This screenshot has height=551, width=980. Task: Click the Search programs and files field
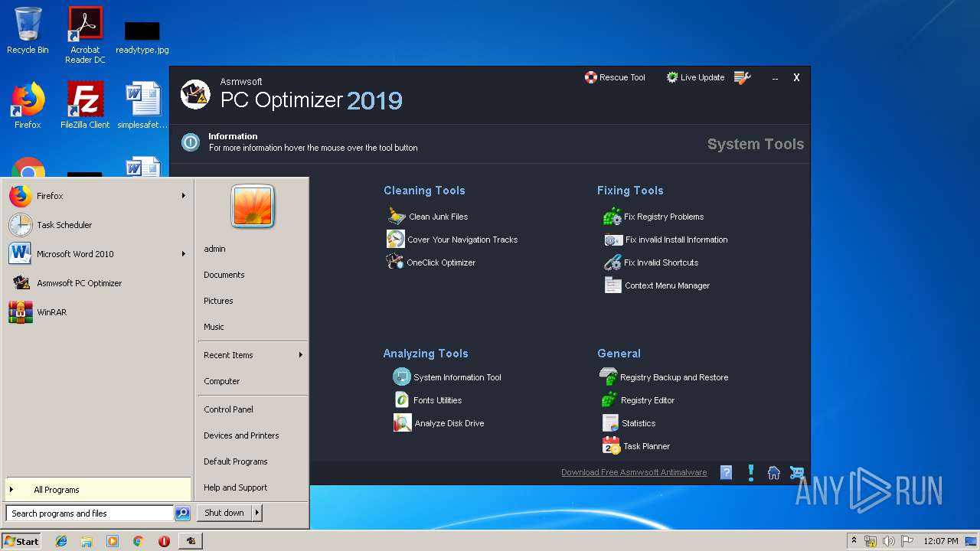(90, 514)
